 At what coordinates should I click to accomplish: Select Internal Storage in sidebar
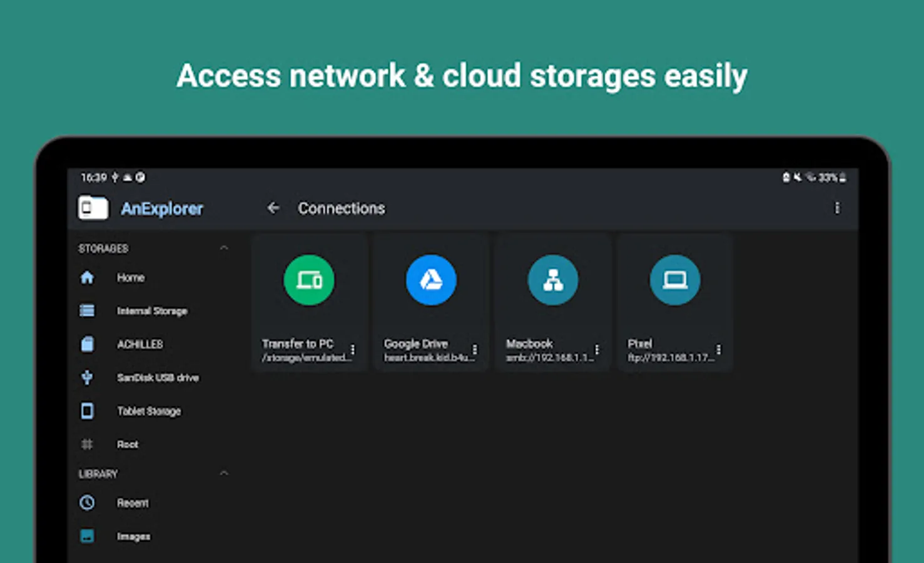(x=151, y=311)
